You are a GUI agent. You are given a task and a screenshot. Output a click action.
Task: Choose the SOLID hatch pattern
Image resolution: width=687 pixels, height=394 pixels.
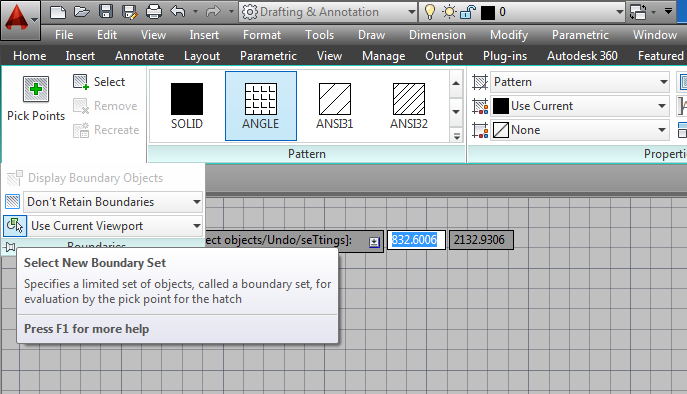187,106
